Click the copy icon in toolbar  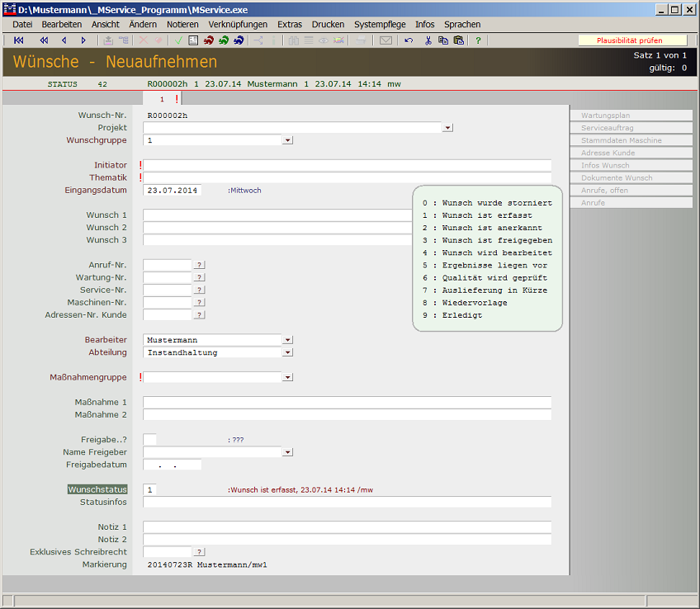tap(443, 40)
